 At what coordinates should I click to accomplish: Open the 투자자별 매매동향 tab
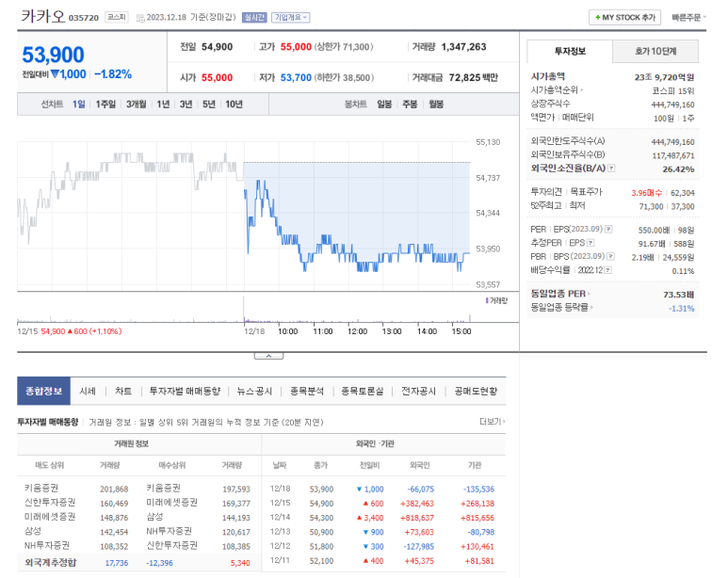click(185, 391)
